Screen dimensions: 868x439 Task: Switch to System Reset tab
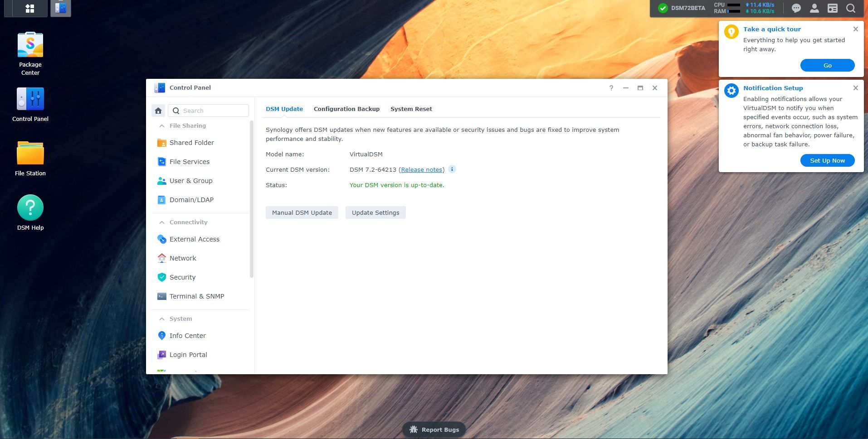tap(411, 109)
